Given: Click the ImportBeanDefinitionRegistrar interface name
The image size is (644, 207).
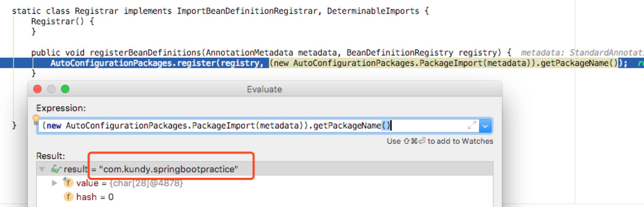Looking at the screenshot, I should point(247,11).
